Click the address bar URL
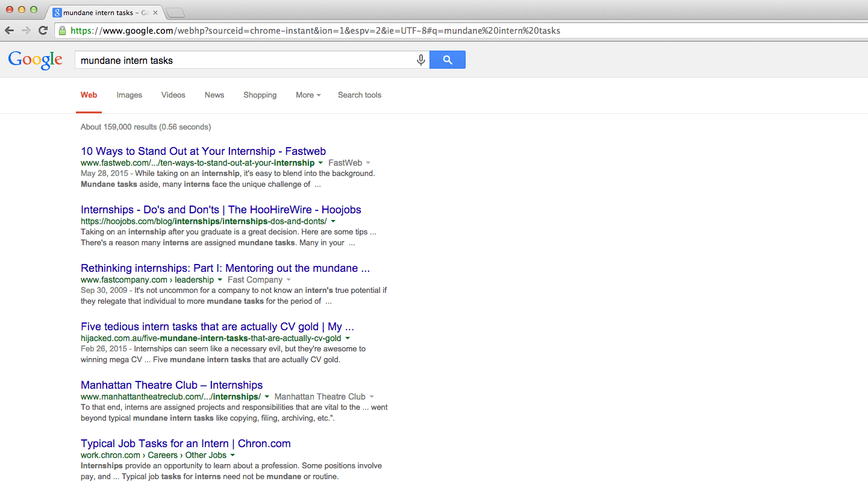868x493 pixels. [315, 30]
